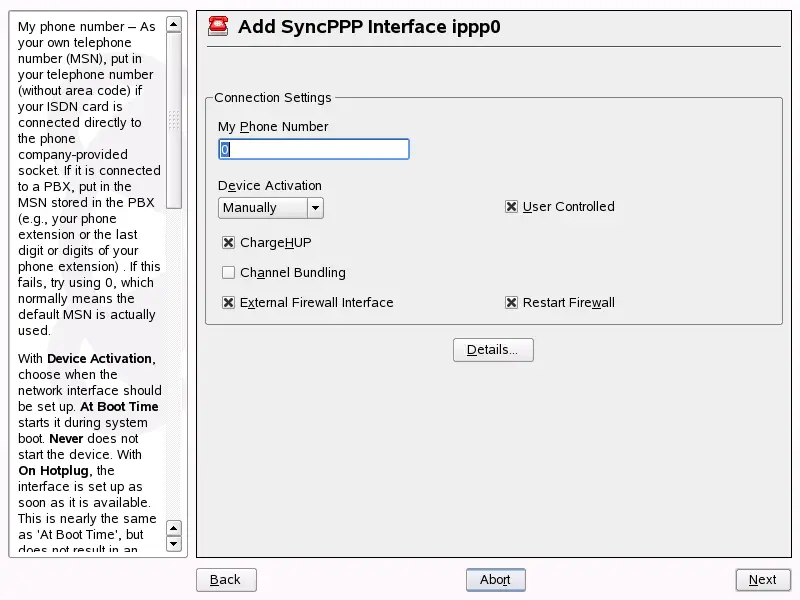Go back with the Back button
Viewport: 800px width, 600px height.
pyautogui.click(x=226, y=580)
